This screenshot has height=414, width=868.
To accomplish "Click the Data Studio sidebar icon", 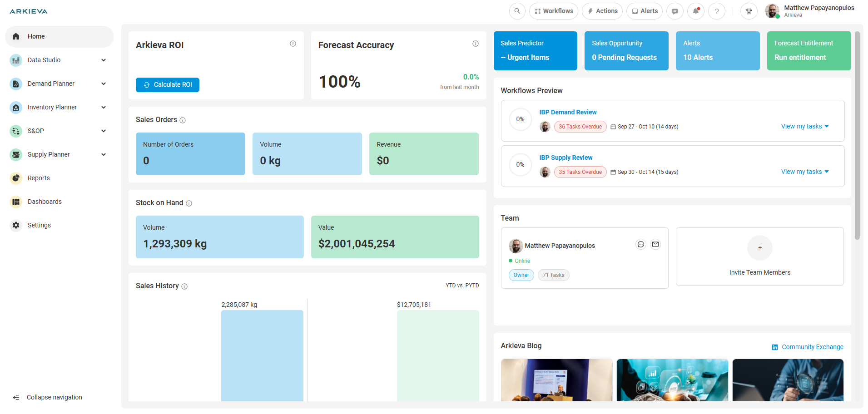I will pos(16,60).
